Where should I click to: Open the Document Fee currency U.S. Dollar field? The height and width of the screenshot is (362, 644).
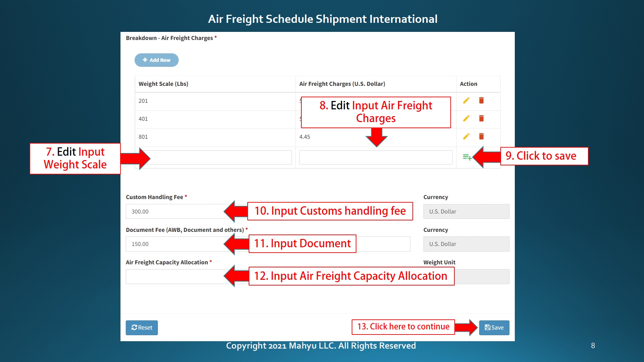click(x=466, y=244)
